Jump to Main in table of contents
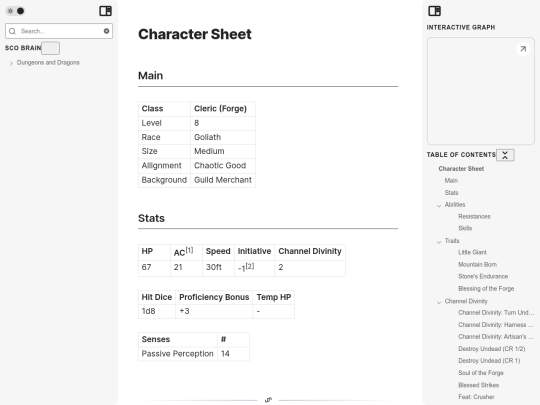The image size is (540, 405). click(451, 181)
